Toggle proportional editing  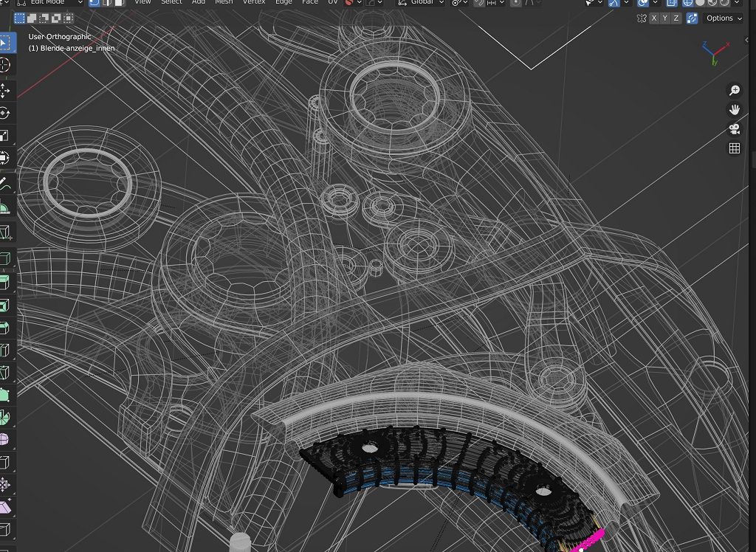(515, 2)
